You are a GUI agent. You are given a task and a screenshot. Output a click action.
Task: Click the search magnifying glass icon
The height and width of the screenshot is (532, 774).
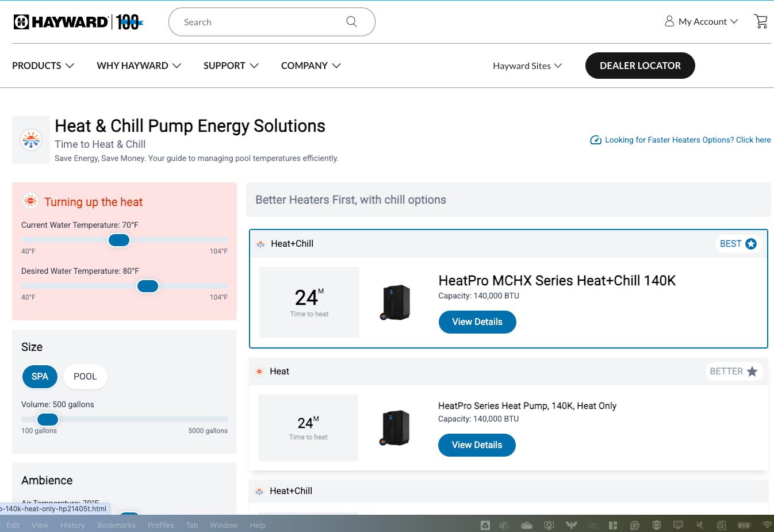[351, 21]
